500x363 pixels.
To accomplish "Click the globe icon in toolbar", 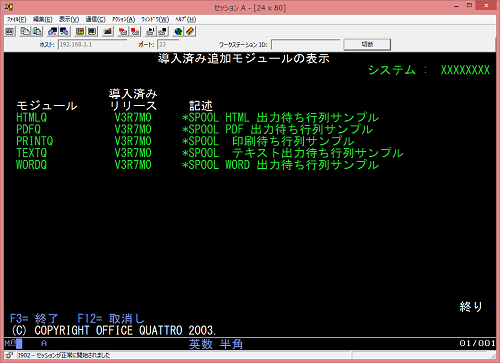I will (178, 31).
